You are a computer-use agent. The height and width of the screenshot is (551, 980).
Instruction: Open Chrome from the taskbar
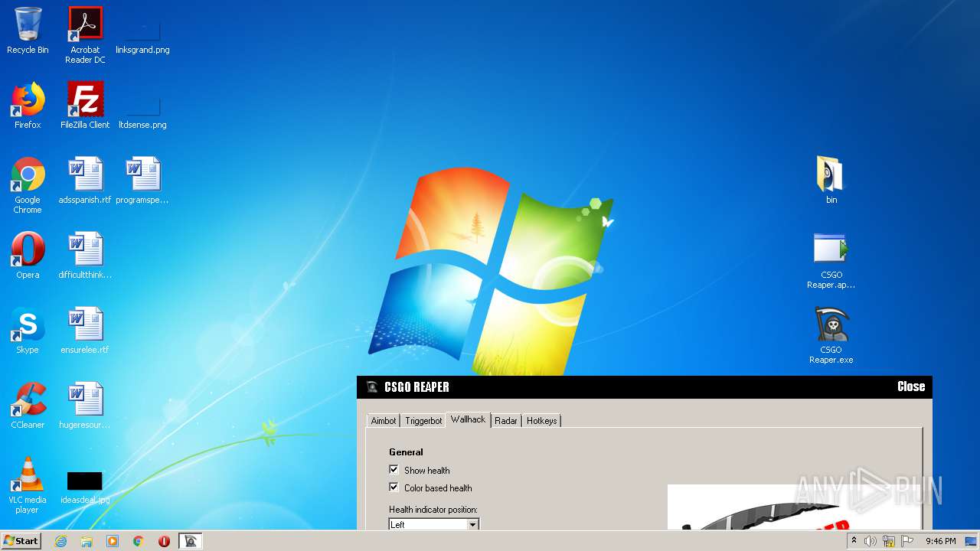(x=139, y=541)
